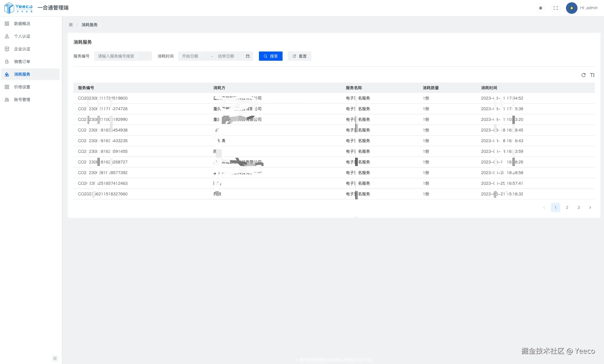Screen dimensions: 604x364
Task: Open 账号管理 menu item
Action: click(22, 100)
